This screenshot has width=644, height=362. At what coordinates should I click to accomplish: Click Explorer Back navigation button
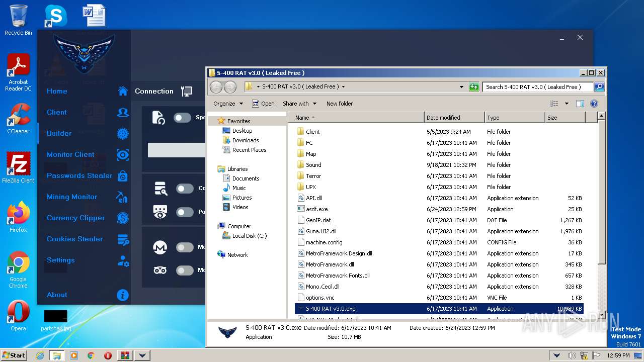(x=216, y=87)
